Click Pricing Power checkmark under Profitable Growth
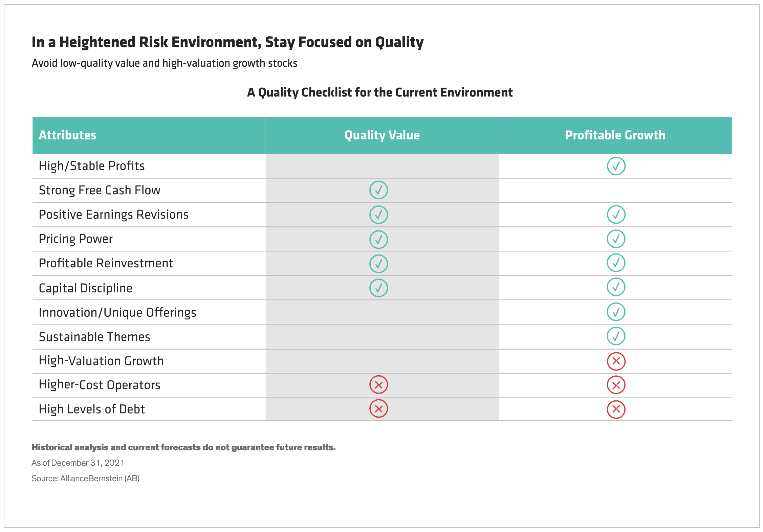Viewport: 763px width, 532px height. click(x=616, y=239)
